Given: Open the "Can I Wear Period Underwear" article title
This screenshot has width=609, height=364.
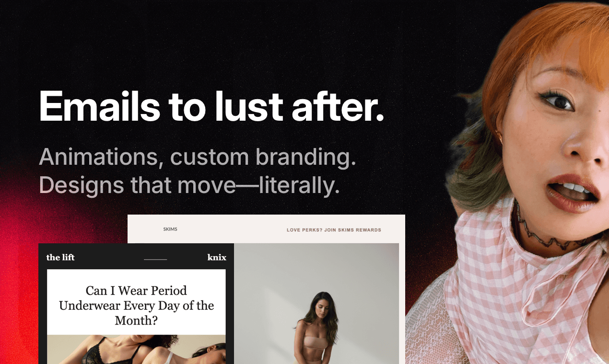Looking at the screenshot, I should click(x=136, y=306).
